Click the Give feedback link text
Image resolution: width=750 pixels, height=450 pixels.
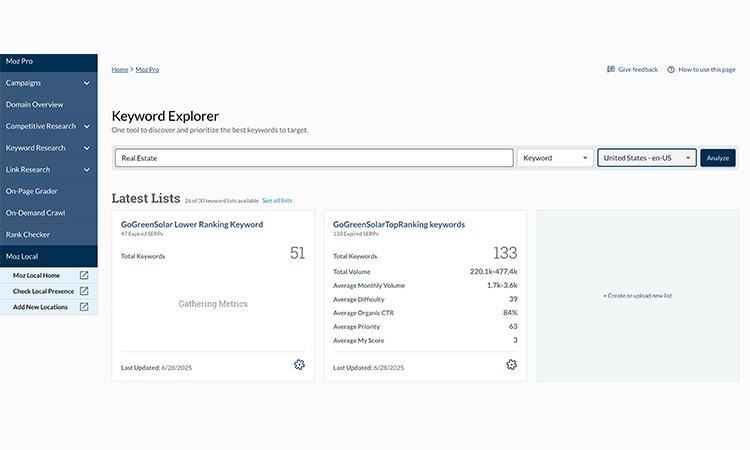tap(638, 69)
